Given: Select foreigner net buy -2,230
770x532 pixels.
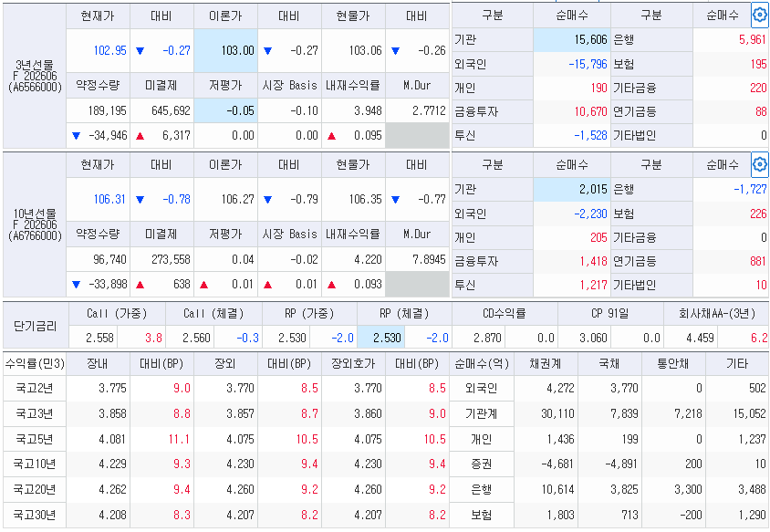Looking at the screenshot, I should pyautogui.click(x=591, y=214).
